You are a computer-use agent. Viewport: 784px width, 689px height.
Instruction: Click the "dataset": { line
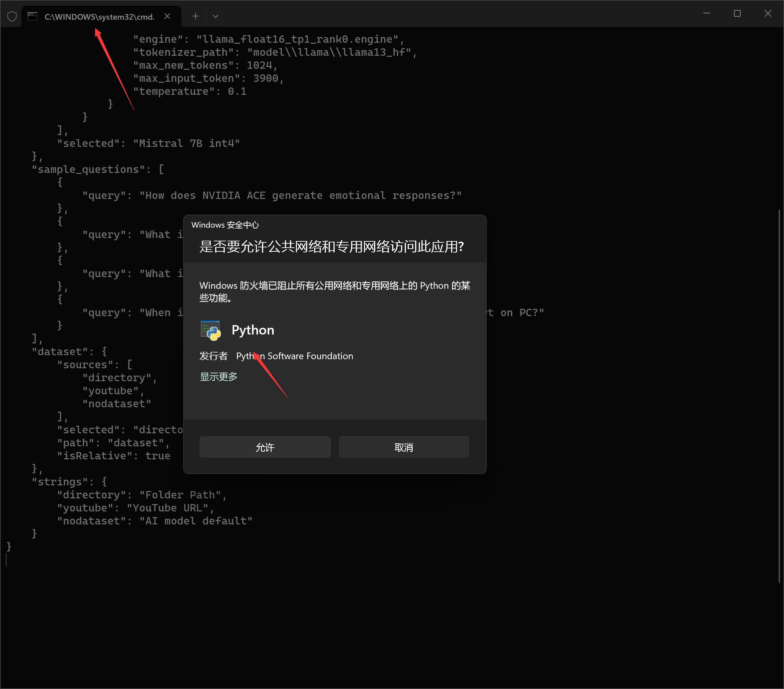pos(69,352)
